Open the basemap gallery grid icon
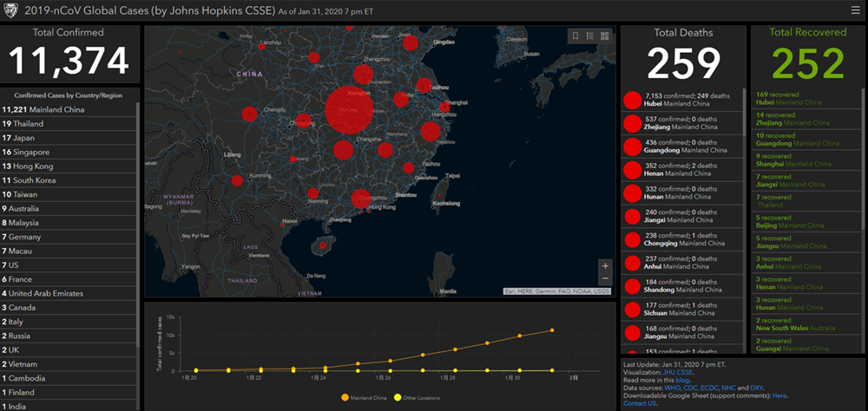 click(x=604, y=36)
